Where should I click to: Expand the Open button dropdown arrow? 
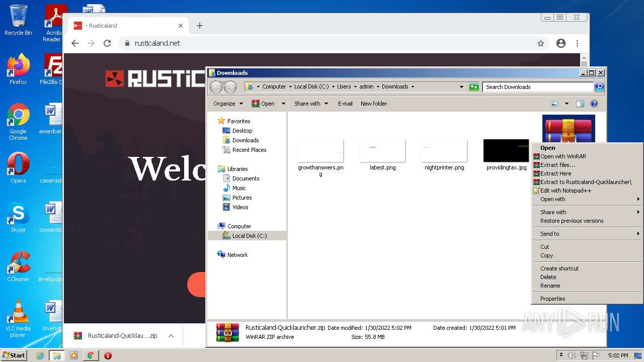[x=283, y=104]
